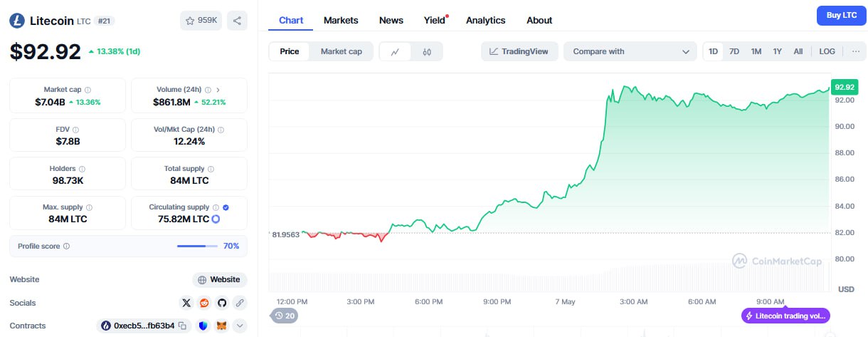Add Litecoin to watchlist with star button
Image resolution: width=868 pixels, height=337 pixels.
(x=201, y=21)
